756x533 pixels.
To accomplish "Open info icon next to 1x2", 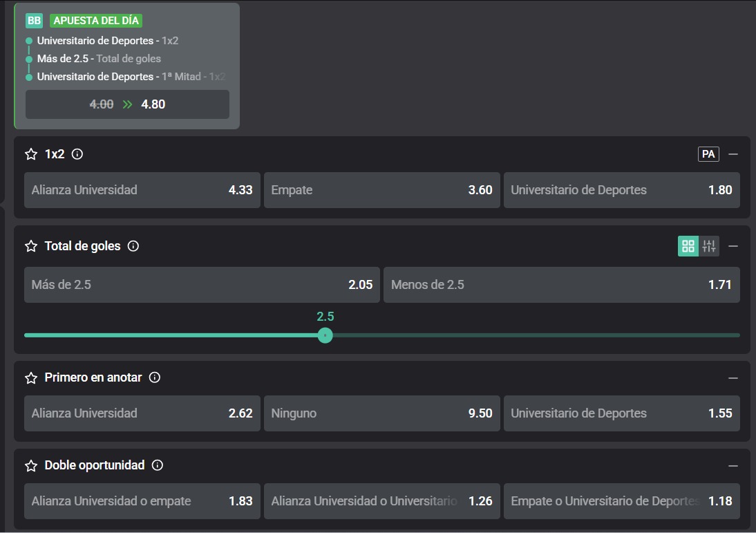I will point(77,154).
